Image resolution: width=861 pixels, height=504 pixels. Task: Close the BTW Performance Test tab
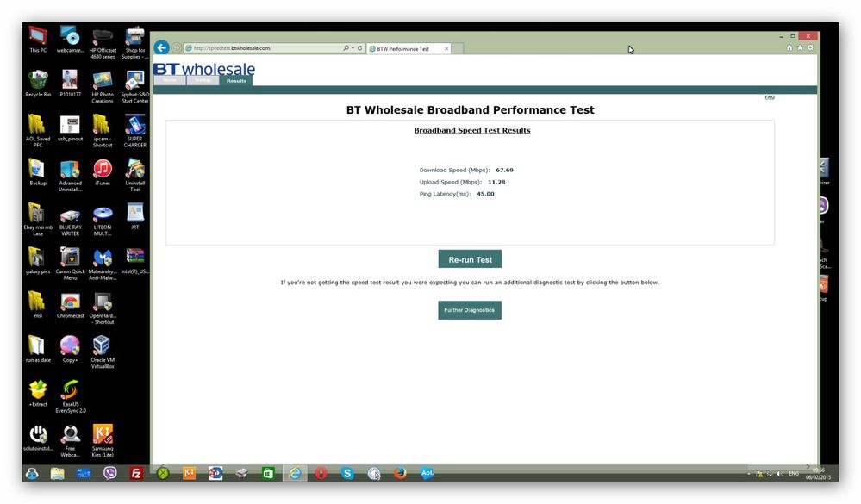446,49
